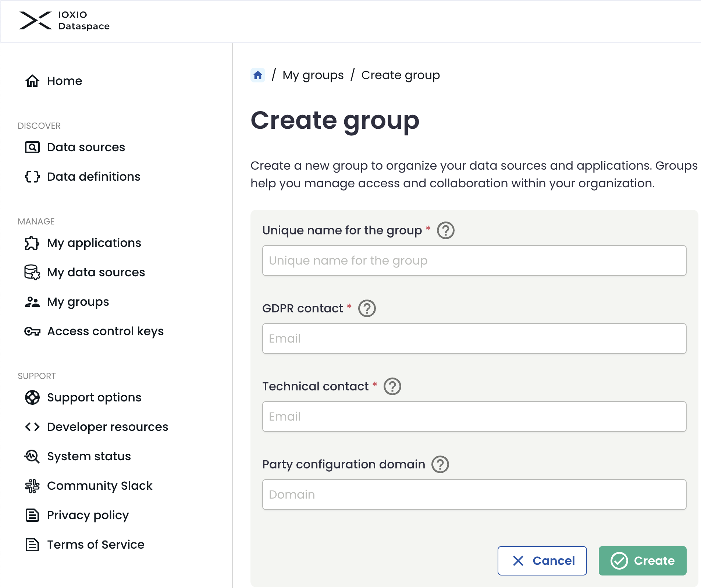This screenshot has width=701, height=588.
Task: Open the Home page from sidebar
Action: (64, 81)
